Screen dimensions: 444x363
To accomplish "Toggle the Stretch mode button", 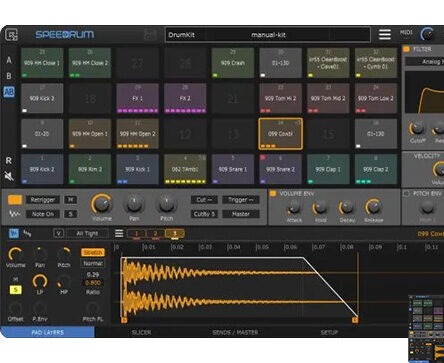I will tap(93, 253).
